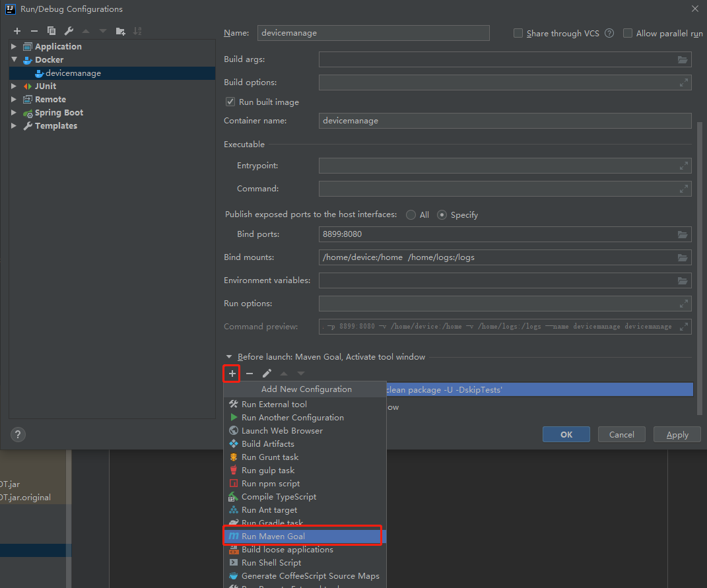Viewport: 707px width, 588px height.
Task: Choose Run Grunt task
Action: [305, 457]
